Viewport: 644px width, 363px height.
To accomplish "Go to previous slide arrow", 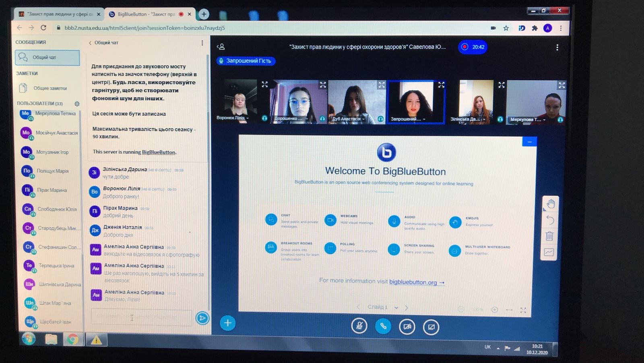I will (x=358, y=307).
